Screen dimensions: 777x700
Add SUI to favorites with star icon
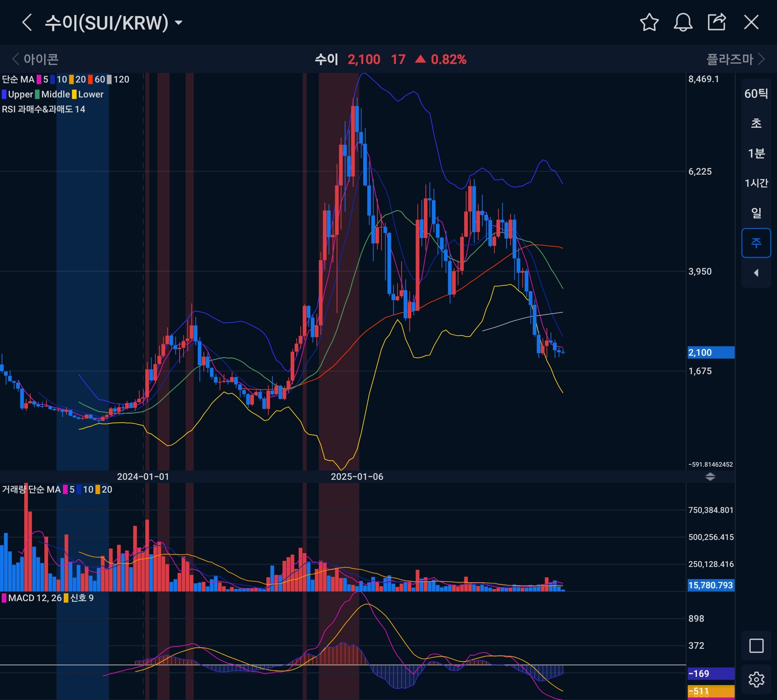pyautogui.click(x=649, y=22)
